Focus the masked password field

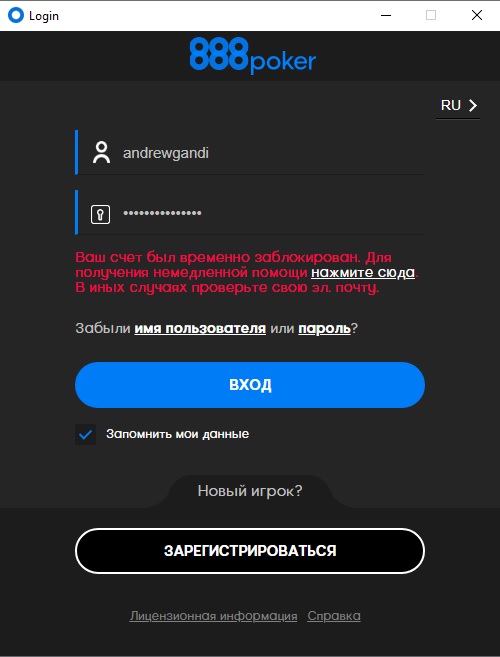pyautogui.click(x=250, y=213)
